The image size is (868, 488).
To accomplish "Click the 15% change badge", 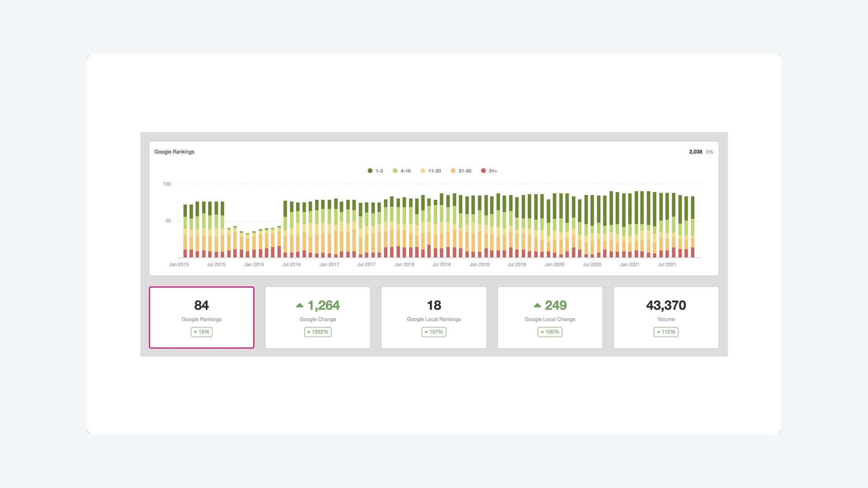I will (x=202, y=332).
